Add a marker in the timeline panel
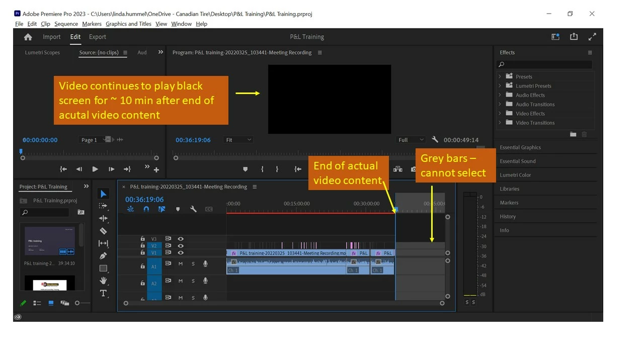 tap(178, 209)
